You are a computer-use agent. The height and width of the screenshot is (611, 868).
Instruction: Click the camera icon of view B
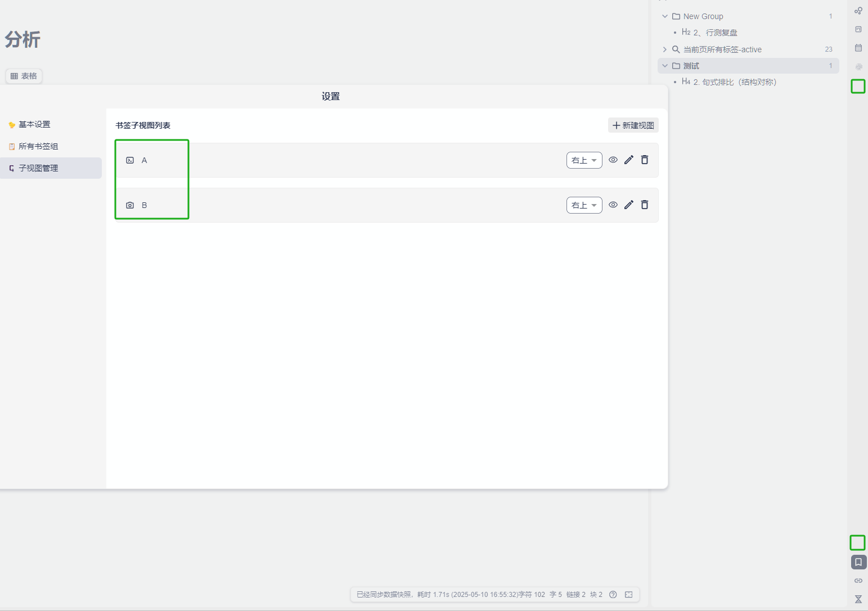coord(130,205)
